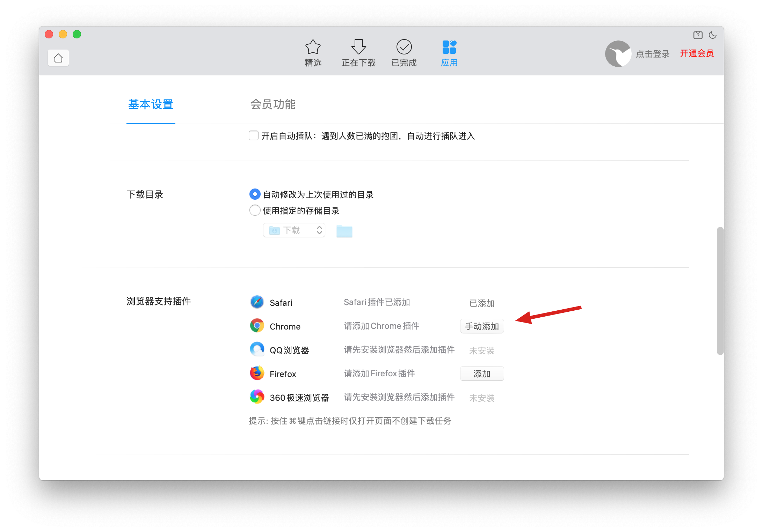Open the 应用 (Apps) panel
The height and width of the screenshot is (532, 763).
(449, 52)
